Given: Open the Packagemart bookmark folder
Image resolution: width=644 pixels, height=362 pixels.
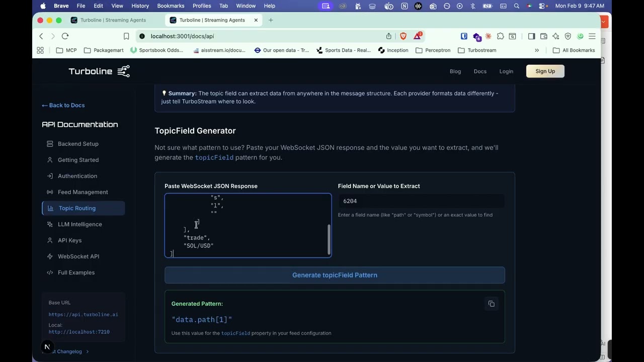Looking at the screenshot, I should [104, 50].
